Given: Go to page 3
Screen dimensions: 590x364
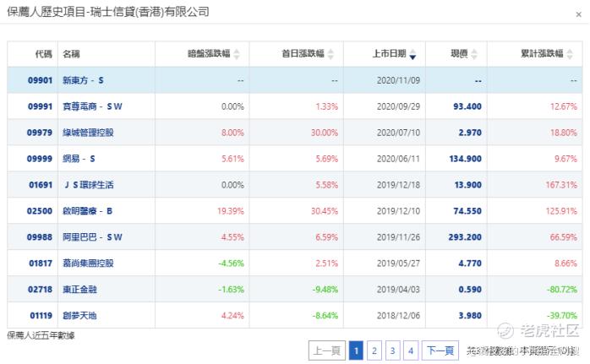Looking at the screenshot, I should tap(392, 350).
